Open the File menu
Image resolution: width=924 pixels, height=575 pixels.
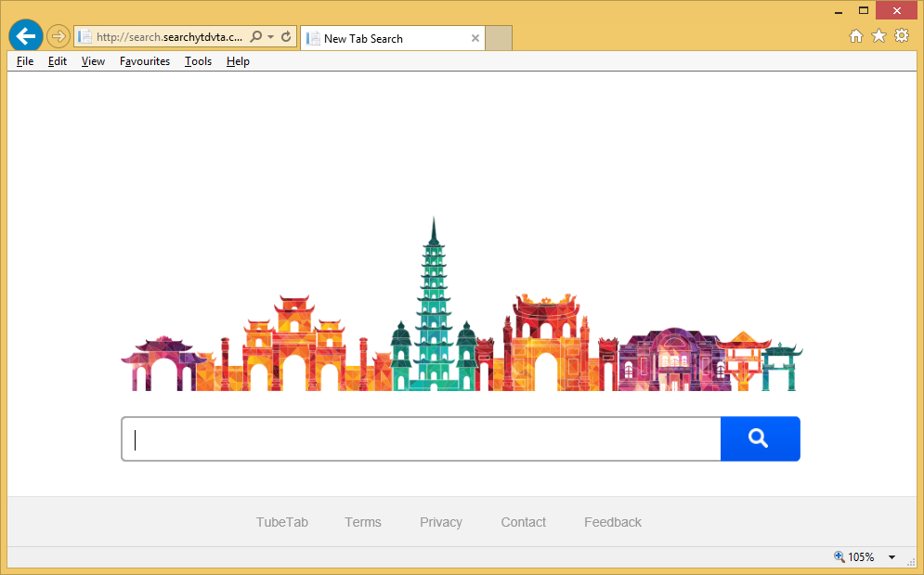pyautogui.click(x=25, y=61)
